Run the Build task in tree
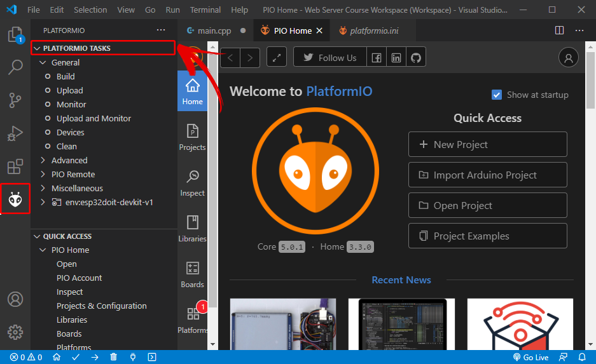The width and height of the screenshot is (596, 364). (66, 77)
